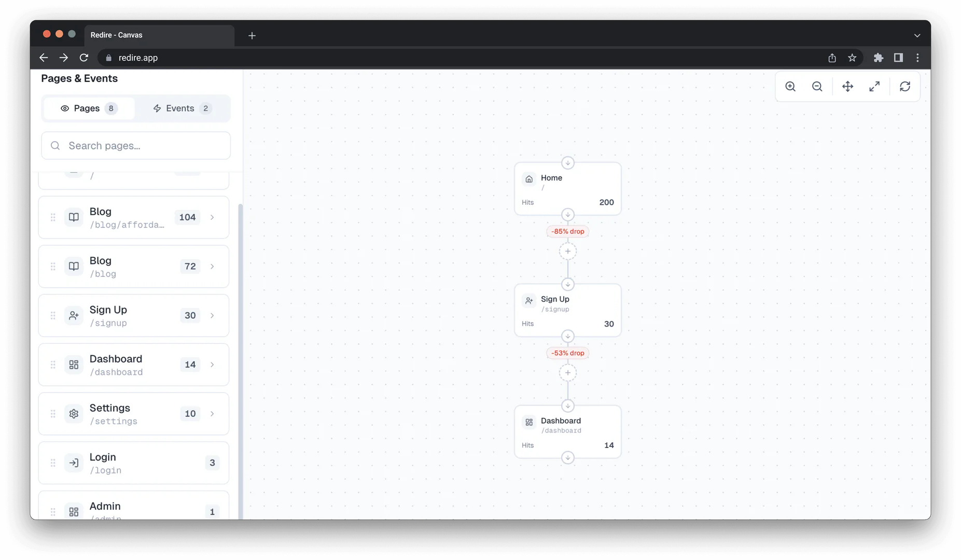Click the fit-to-screen expand icon
The height and width of the screenshot is (560, 961).
tap(875, 86)
